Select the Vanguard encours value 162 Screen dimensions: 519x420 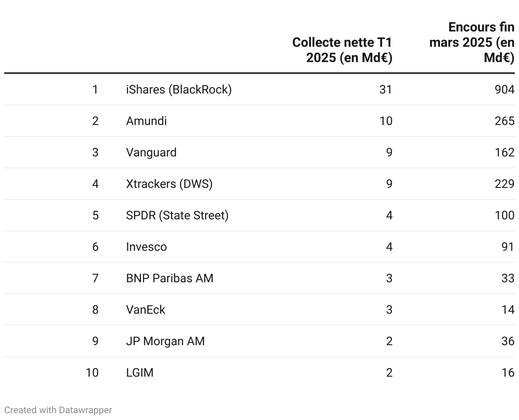pos(505,153)
